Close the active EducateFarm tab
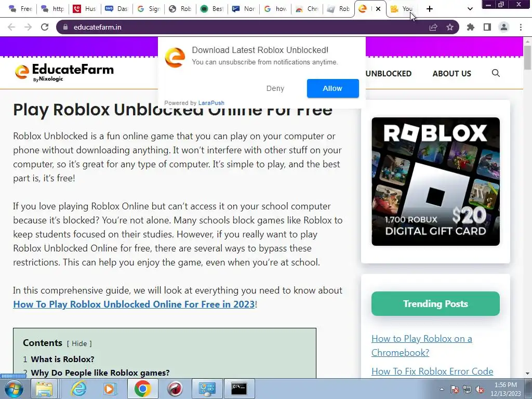532x399 pixels. pos(378,9)
